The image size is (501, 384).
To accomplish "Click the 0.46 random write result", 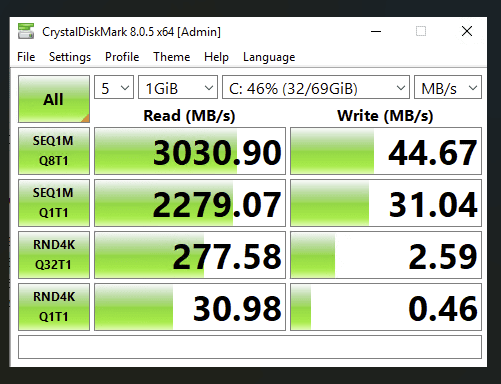I will click(386, 307).
